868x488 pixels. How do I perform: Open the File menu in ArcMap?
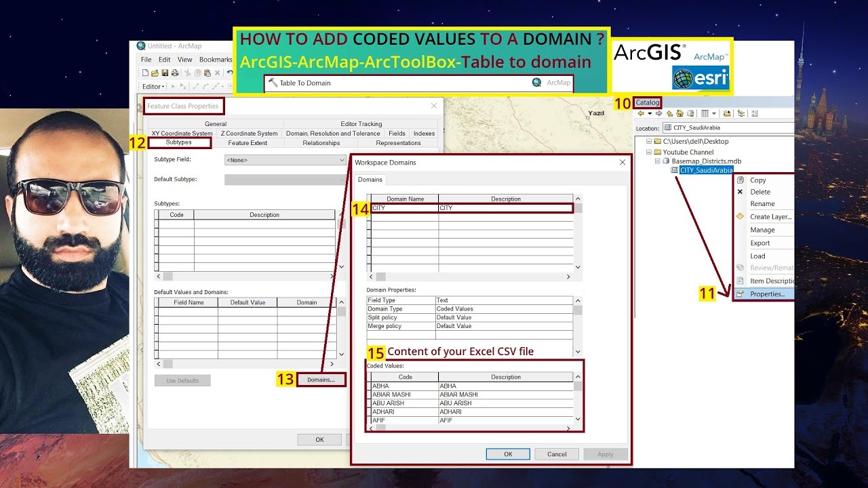pyautogui.click(x=146, y=60)
